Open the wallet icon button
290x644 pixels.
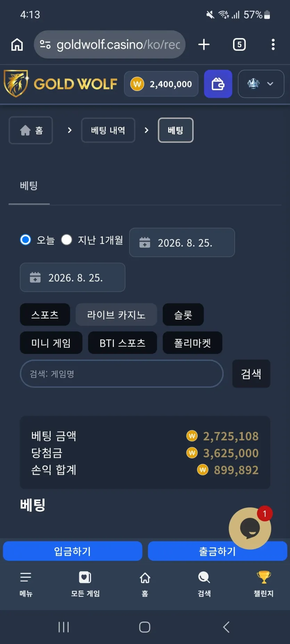click(218, 84)
